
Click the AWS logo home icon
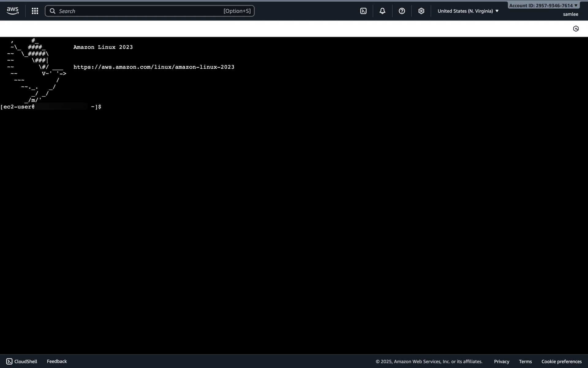pos(13,11)
